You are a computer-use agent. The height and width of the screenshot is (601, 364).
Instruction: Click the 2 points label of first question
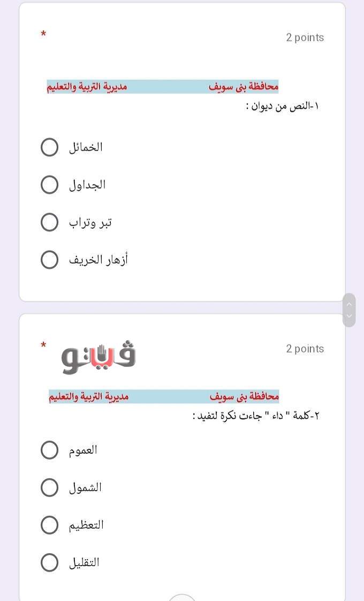(305, 37)
